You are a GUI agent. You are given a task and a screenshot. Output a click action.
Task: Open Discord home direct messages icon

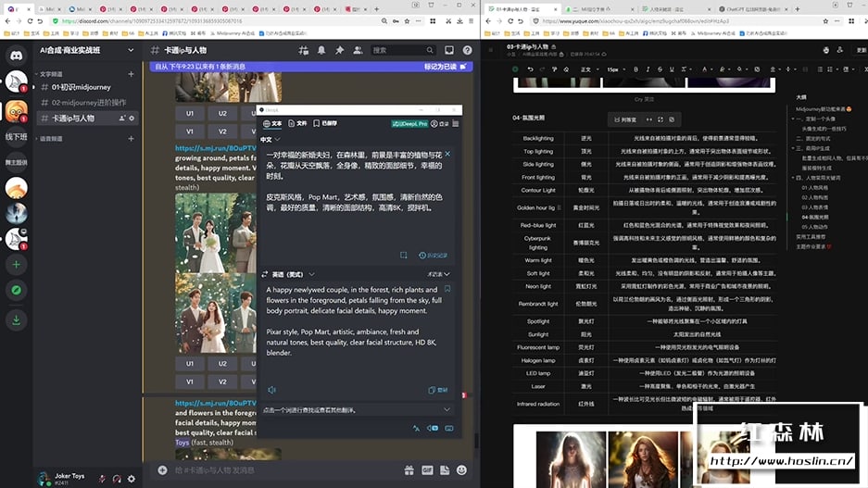tap(16, 56)
